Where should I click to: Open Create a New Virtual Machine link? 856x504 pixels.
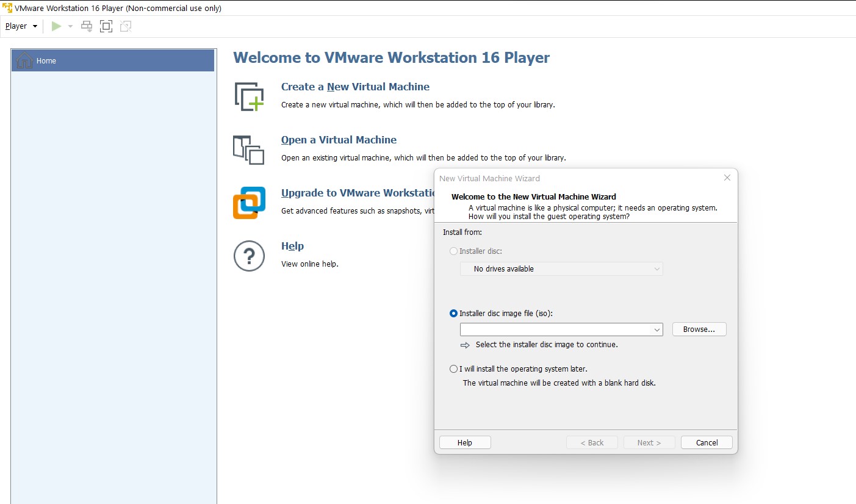[355, 87]
